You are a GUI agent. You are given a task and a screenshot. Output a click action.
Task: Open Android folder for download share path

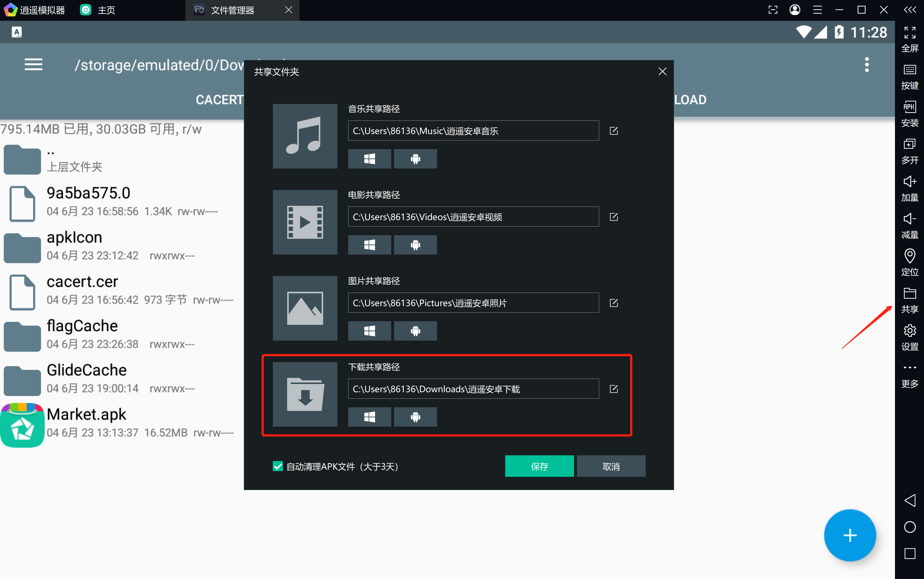(x=415, y=417)
